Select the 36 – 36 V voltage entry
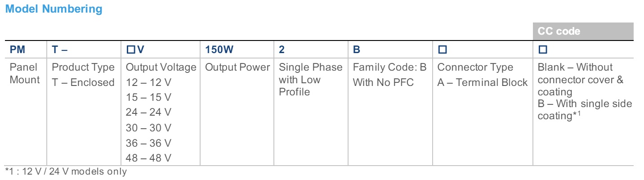This screenshot has width=644, height=180. pos(148,143)
